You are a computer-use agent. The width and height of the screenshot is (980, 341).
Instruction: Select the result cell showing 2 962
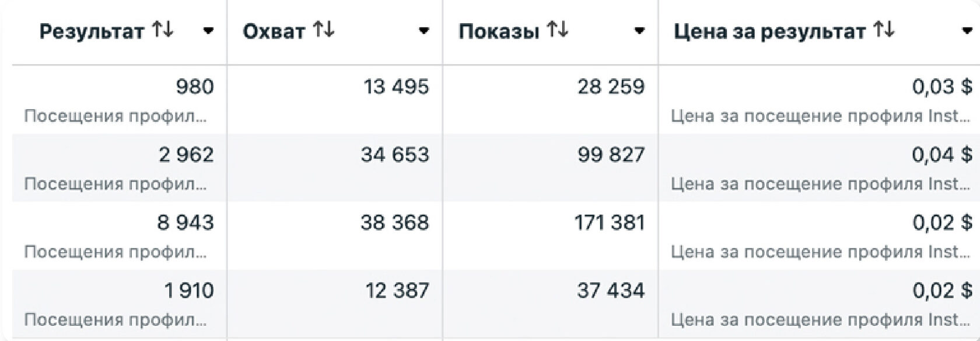click(120, 168)
